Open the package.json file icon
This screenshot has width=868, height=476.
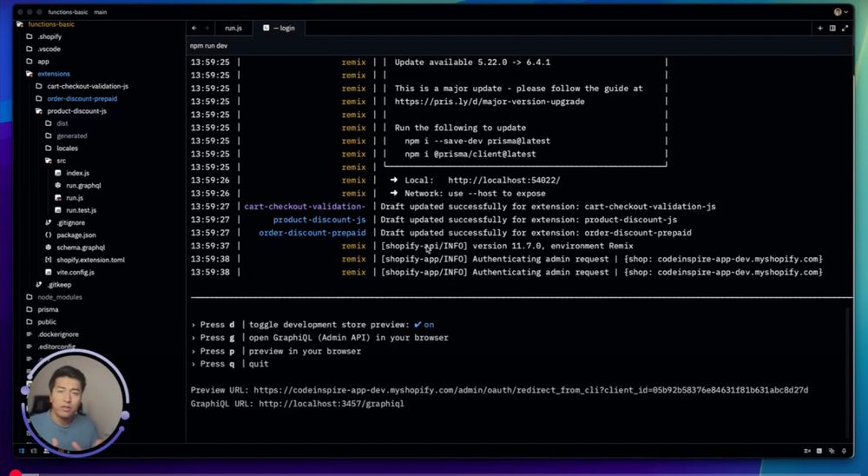[48, 235]
